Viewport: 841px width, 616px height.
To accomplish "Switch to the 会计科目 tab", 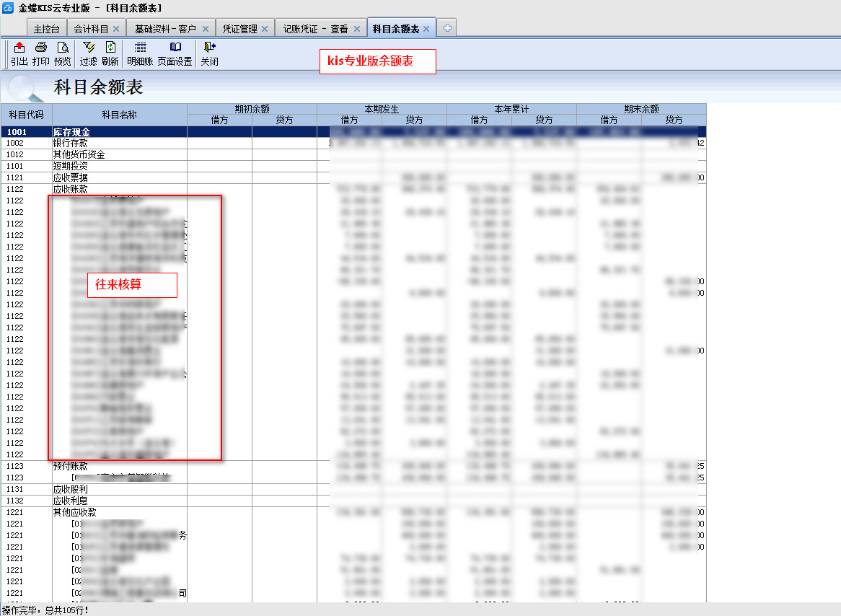I will [91, 29].
